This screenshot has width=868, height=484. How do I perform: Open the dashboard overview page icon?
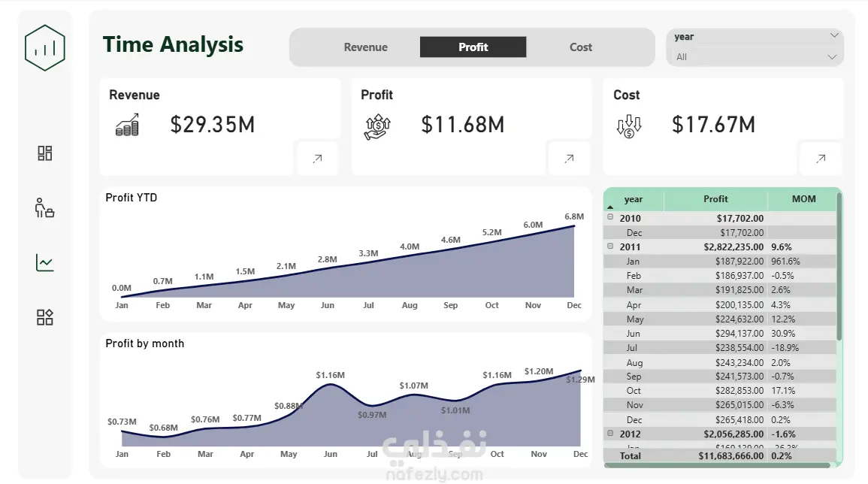pyautogui.click(x=45, y=153)
